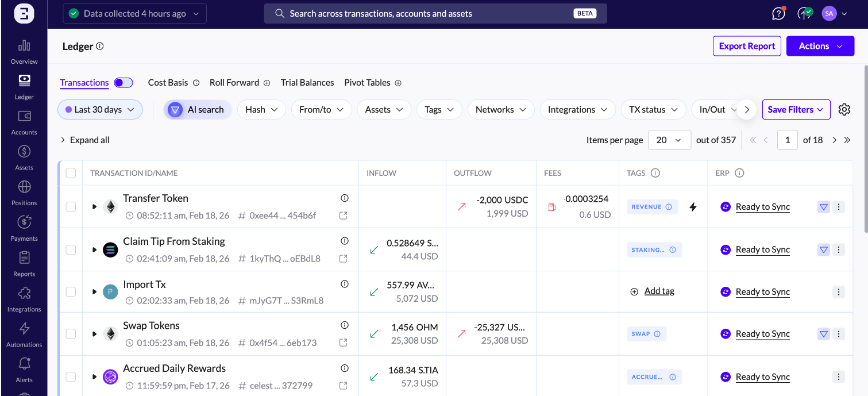Click Add tag on Import Tx row
Image resolution: width=868 pixels, height=396 pixels.
click(659, 291)
